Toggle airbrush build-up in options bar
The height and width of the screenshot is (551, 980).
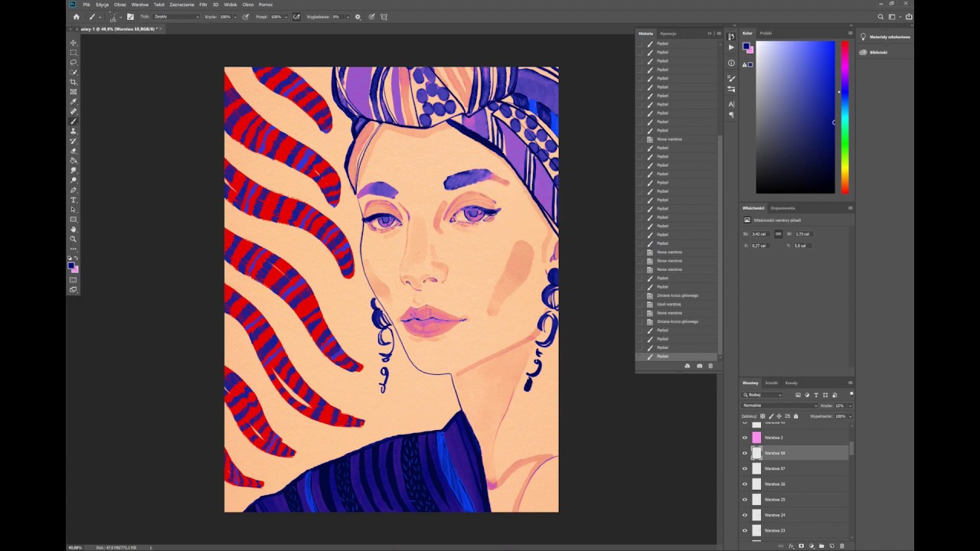pos(296,16)
